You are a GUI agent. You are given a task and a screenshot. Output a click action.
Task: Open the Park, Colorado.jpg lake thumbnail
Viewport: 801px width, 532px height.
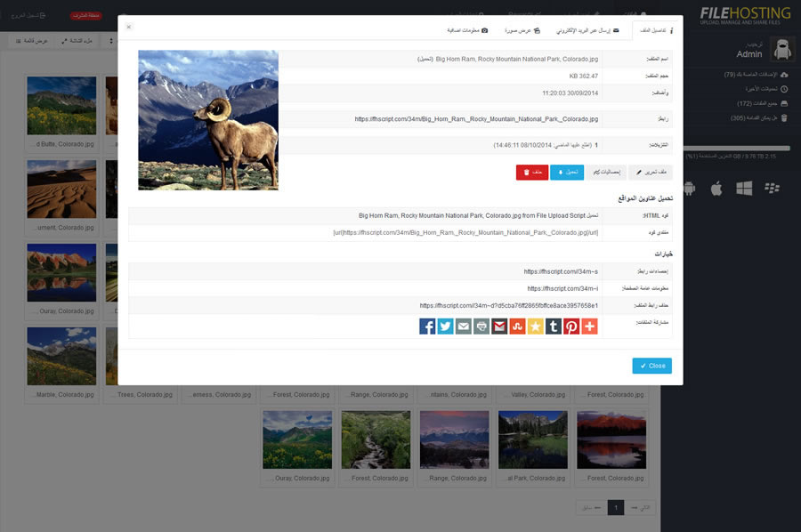coord(533,439)
